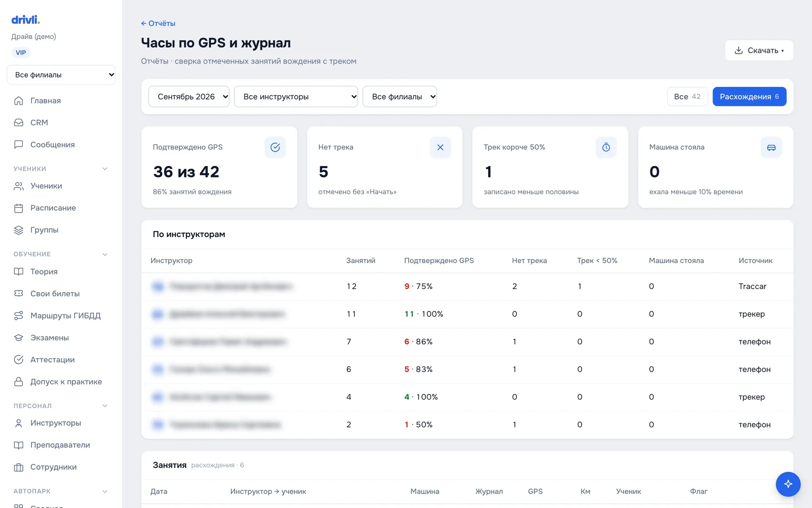The image size is (812, 508).
Task: Click the Допуск к практике lock icon
Action: pos(19,382)
